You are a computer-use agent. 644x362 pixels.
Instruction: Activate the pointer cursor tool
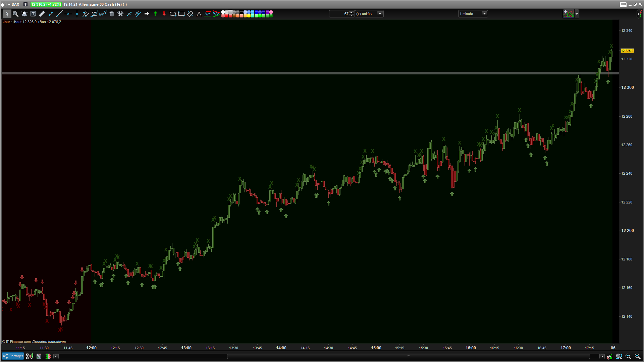click(7, 14)
